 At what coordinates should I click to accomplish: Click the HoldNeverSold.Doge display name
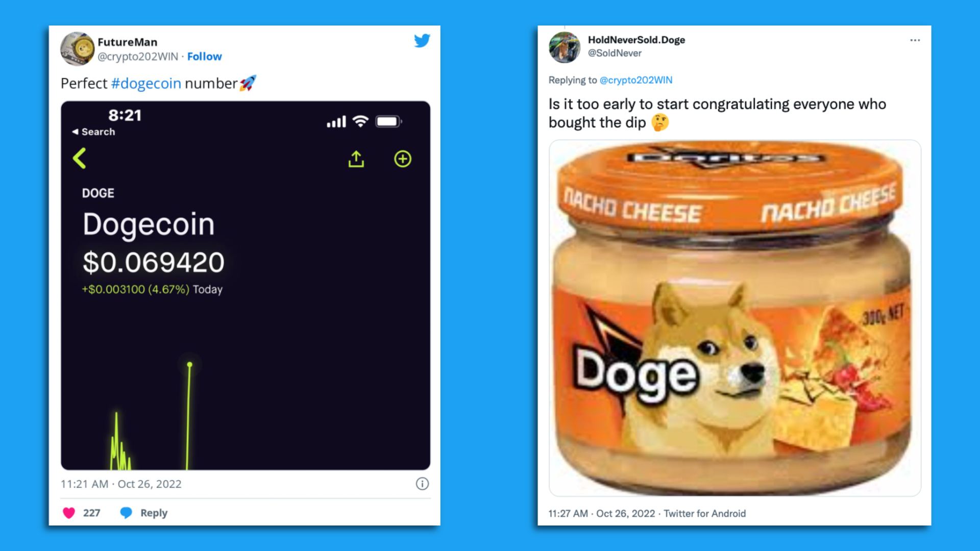[x=636, y=40]
